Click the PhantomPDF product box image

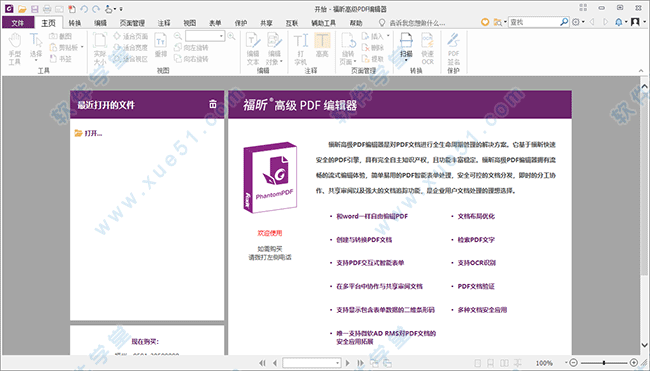[270, 177]
